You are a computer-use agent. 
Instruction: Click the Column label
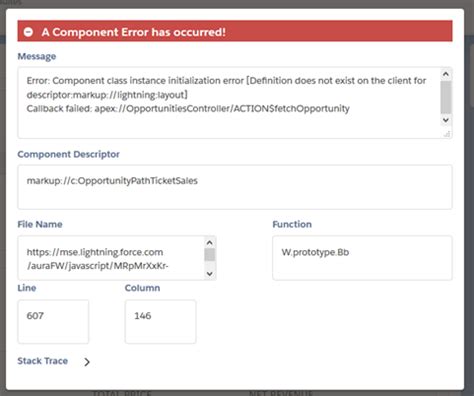142,288
